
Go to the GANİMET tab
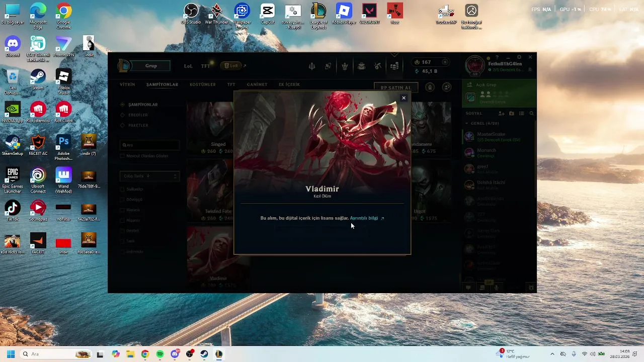(x=257, y=84)
